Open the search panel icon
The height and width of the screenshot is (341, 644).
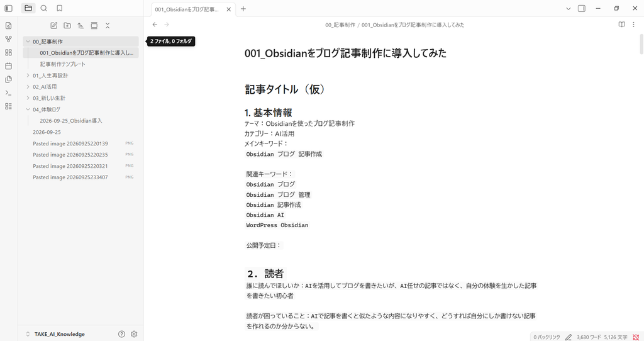[x=44, y=8]
